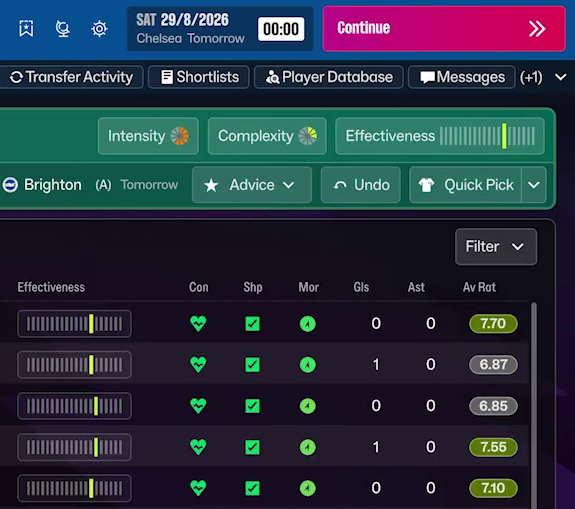Click condition heart in 7.70 row
The height and width of the screenshot is (509, 575).
click(198, 323)
